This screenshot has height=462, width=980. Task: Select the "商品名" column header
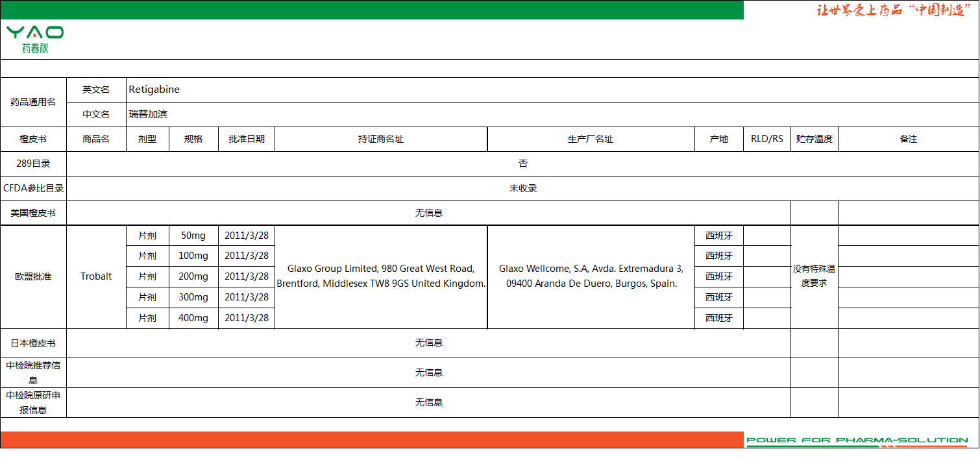point(96,139)
